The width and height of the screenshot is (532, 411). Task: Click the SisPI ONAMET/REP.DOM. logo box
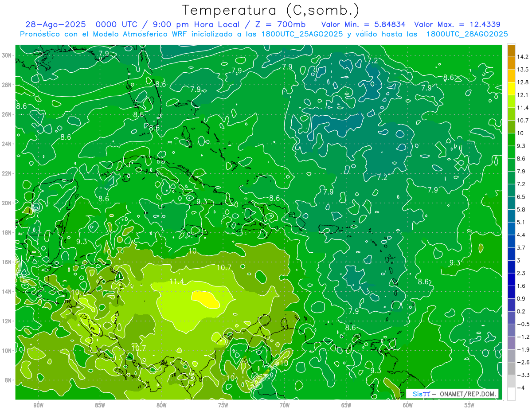(453, 394)
